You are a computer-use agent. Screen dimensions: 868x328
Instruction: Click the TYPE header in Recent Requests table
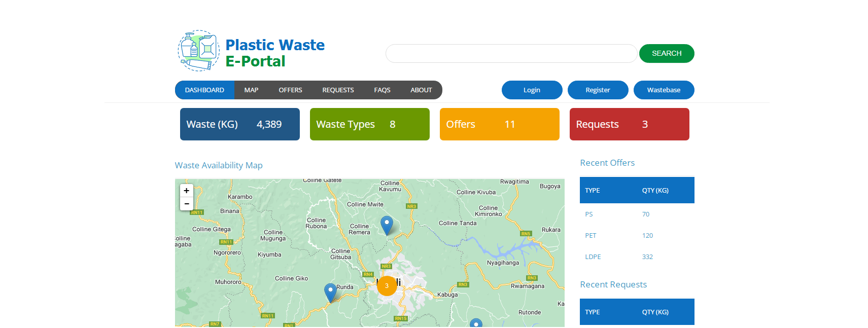[x=592, y=312]
